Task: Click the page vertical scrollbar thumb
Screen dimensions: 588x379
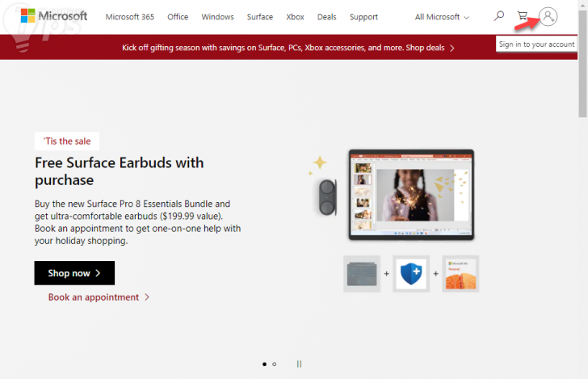Action: (582, 64)
